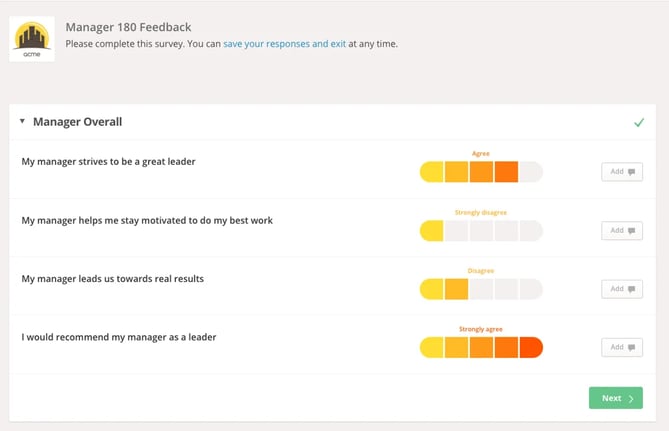The width and height of the screenshot is (669, 431).
Task: Add comment on 'stay motivated' question
Action: [621, 231]
